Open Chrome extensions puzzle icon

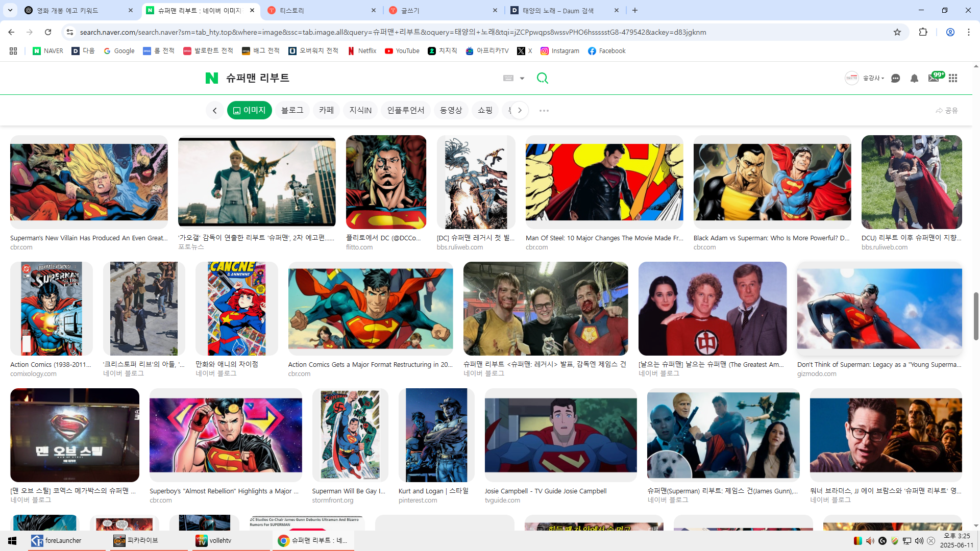tap(923, 32)
